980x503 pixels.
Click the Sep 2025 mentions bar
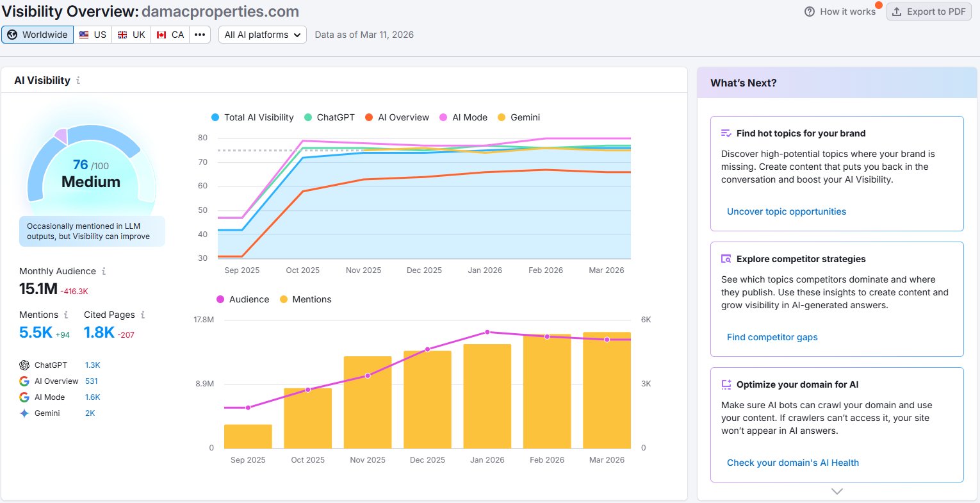click(248, 436)
